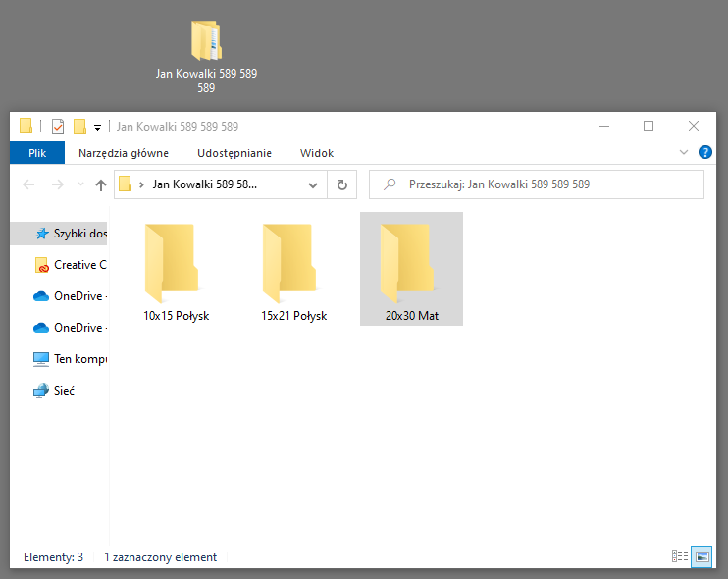Viewport: 728px width, 579px height.
Task: Select the 10x15 Połysk folder
Action: tap(176, 268)
